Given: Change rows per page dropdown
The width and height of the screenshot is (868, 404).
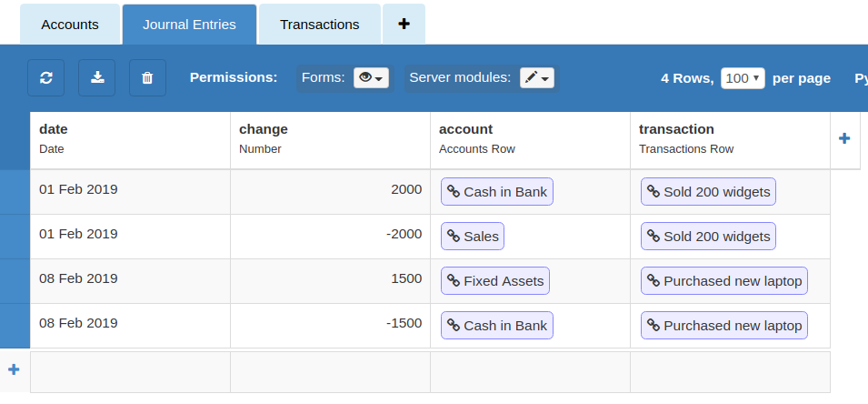Looking at the screenshot, I should click(x=743, y=78).
